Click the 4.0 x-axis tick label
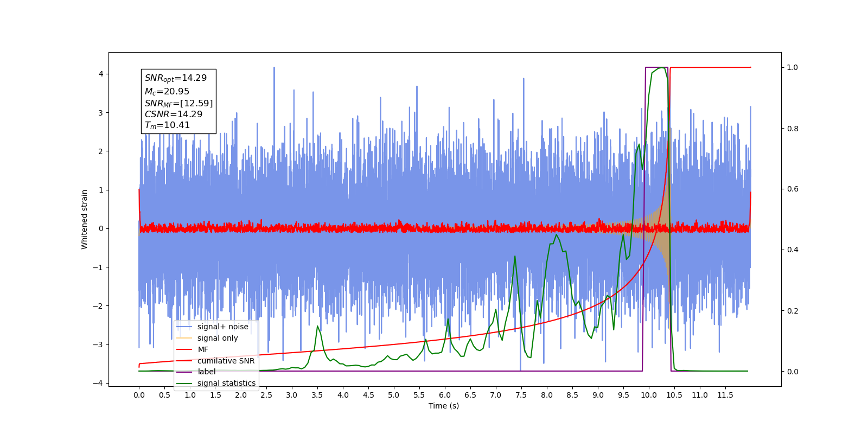This screenshot has height=434, width=868. point(343,395)
